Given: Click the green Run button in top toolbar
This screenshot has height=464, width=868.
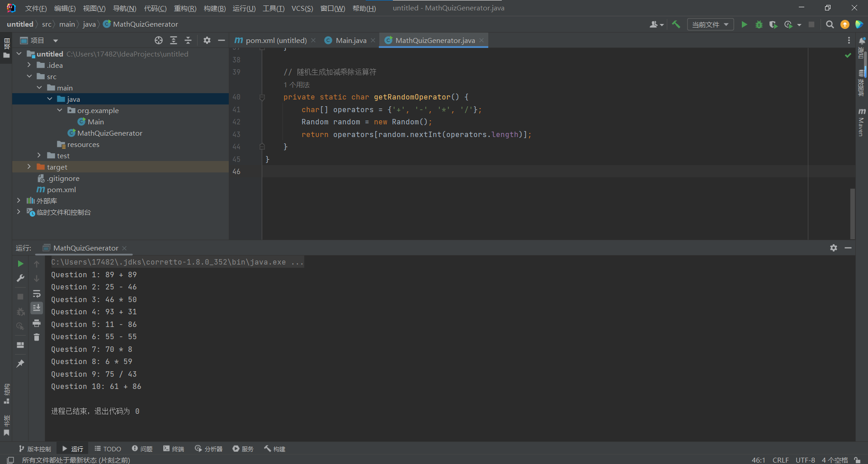Looking at the screenshot, I should 744,24.
